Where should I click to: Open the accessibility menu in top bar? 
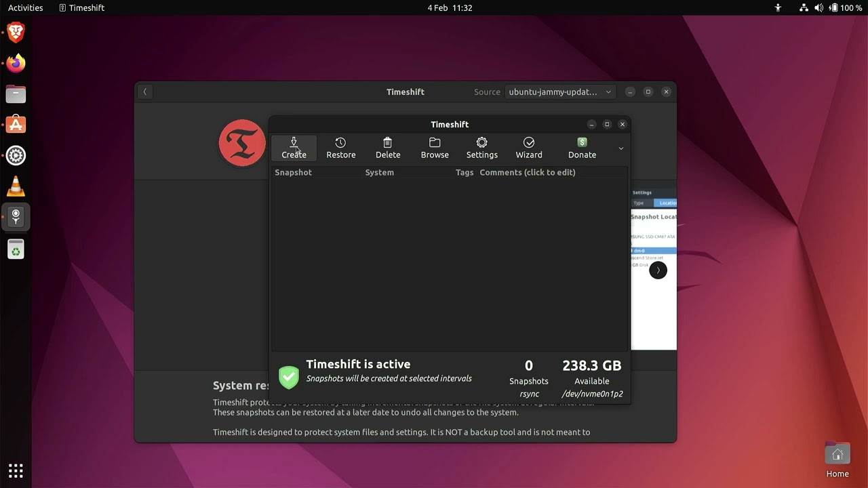(x=778, y=7)
